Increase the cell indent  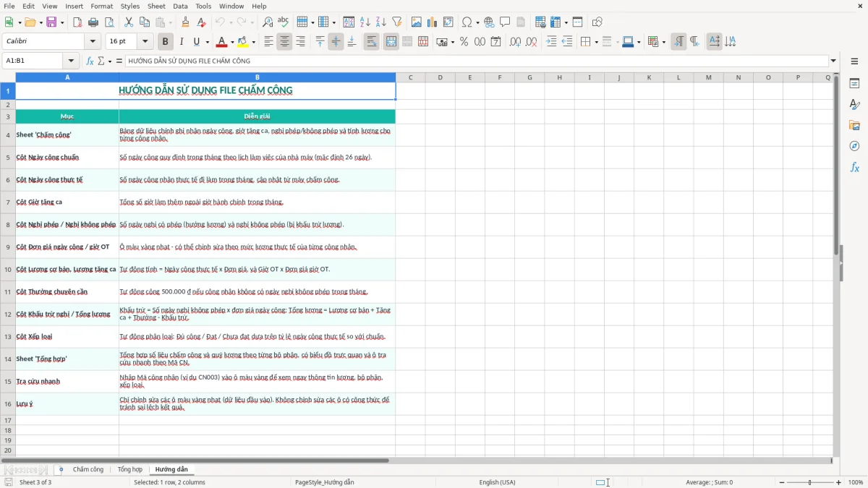[x=551, y=42]
